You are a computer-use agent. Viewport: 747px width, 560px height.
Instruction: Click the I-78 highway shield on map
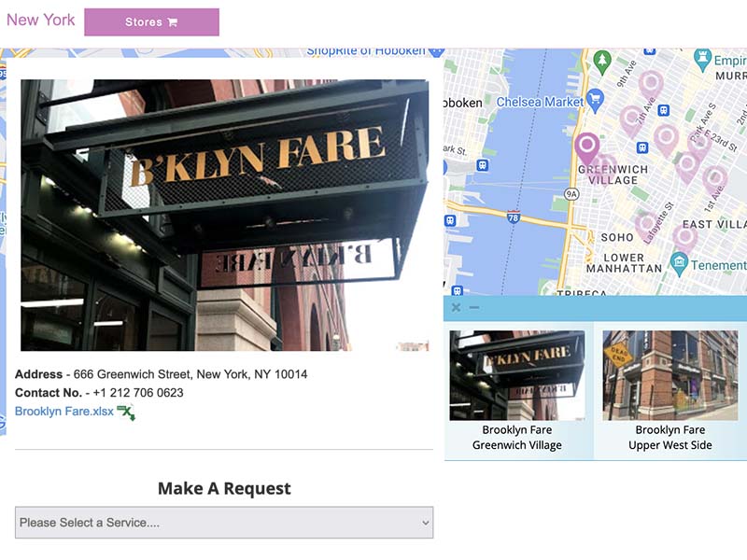[x=514, y=217]
